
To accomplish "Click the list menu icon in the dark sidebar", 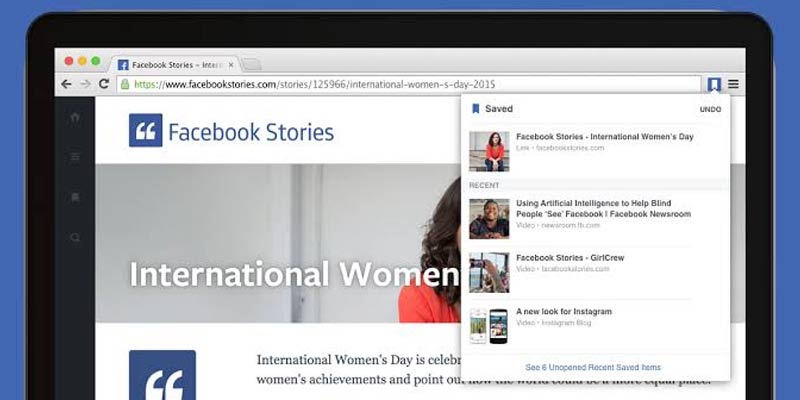I will click(x=75, y=157).
